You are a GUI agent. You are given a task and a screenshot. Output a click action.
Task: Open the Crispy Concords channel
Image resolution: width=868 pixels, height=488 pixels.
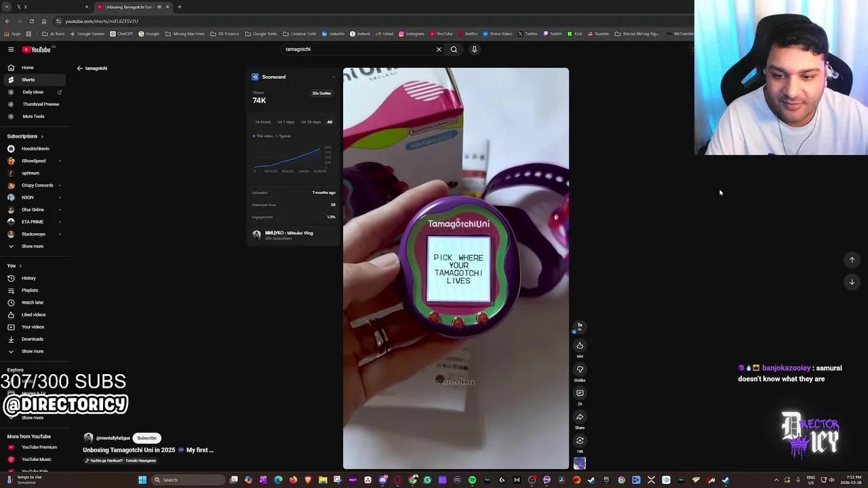(34, 185)
